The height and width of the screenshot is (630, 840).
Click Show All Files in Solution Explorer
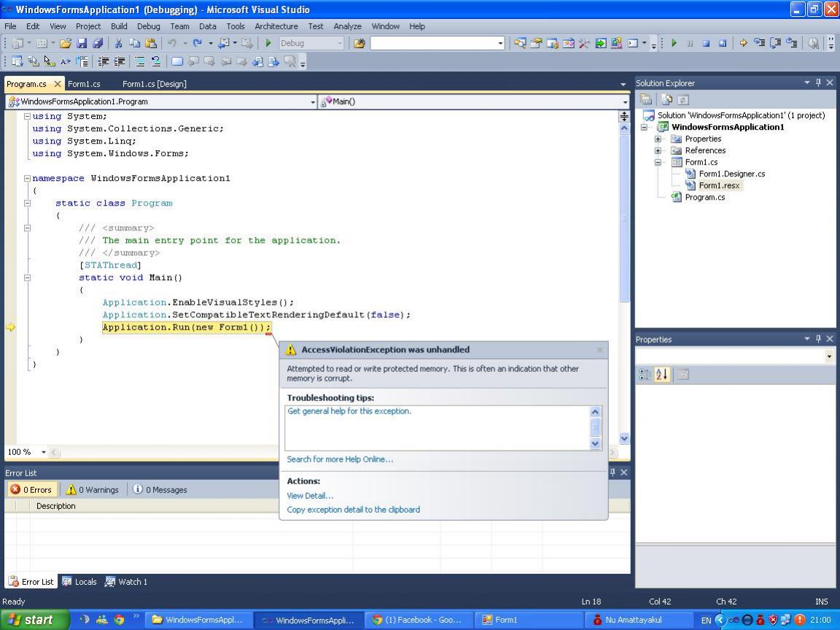(x=666, y=100)
